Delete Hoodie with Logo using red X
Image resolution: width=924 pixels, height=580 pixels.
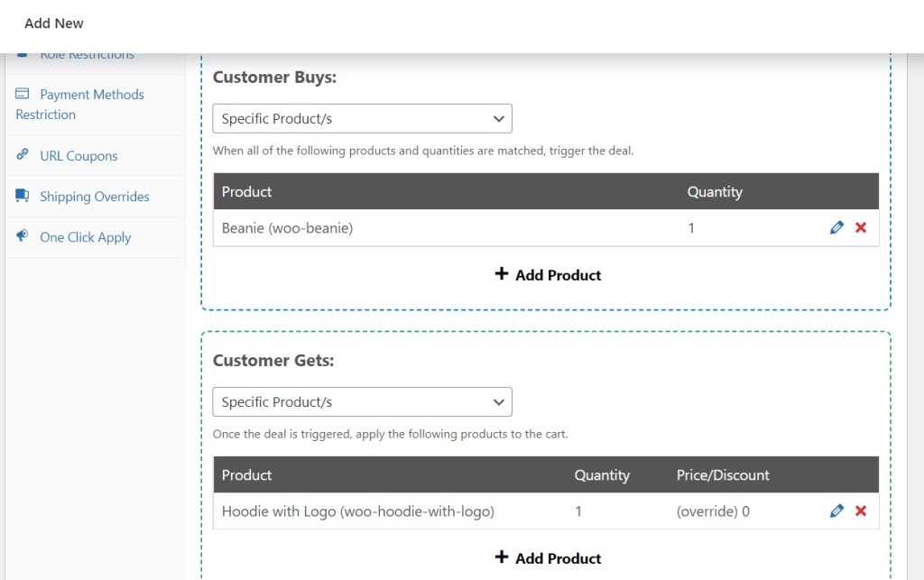[861, 511]
